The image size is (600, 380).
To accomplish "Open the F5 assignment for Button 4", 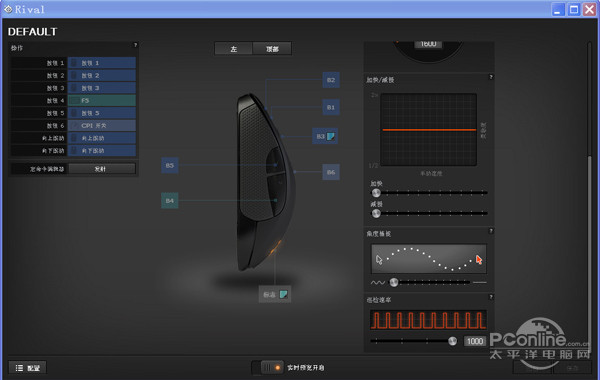I will [102, 100].
